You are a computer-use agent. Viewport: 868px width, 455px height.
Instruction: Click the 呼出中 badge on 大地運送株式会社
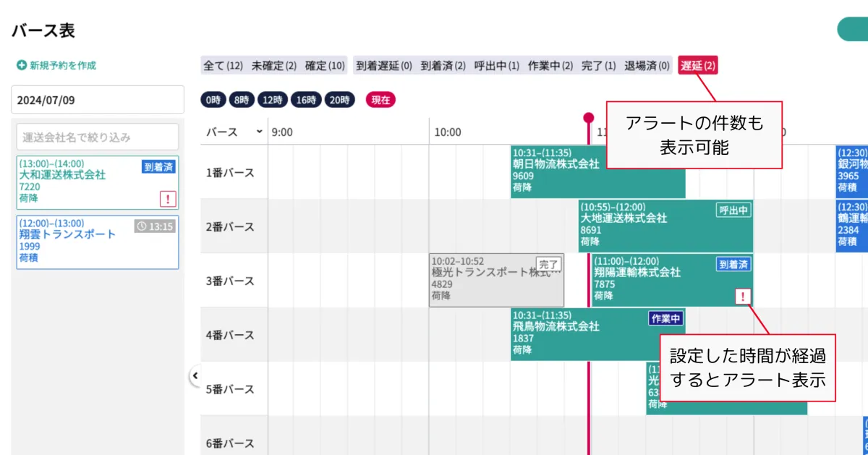click(x=733, y=210)
